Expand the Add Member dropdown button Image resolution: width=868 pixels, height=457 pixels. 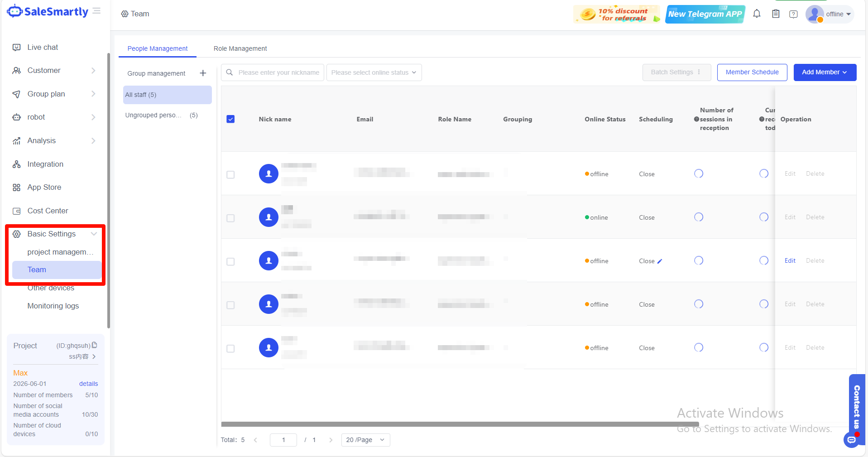click(x=825, y=72)
